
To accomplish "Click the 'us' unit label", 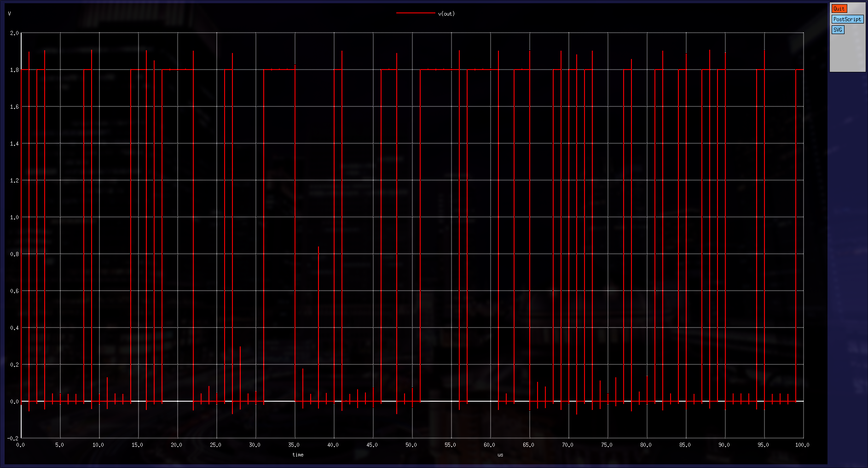I will 500,455.
